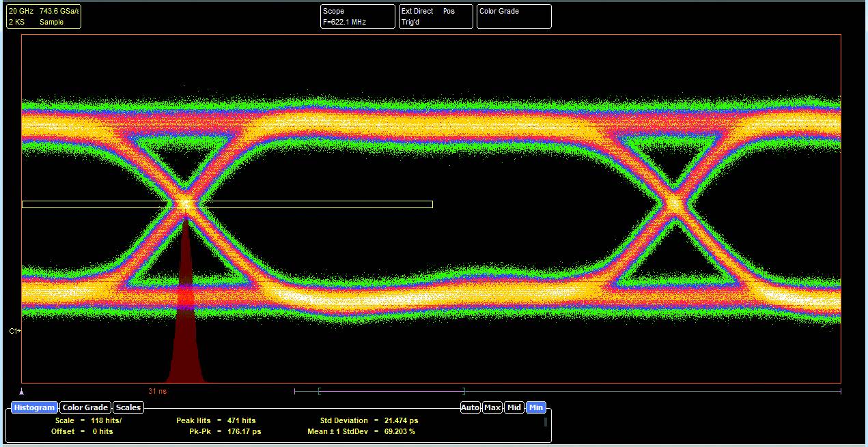Open the Scope timebase box showing F=622.1 MHz
This screenshot has height=447, width=868.
coord(358,16)
